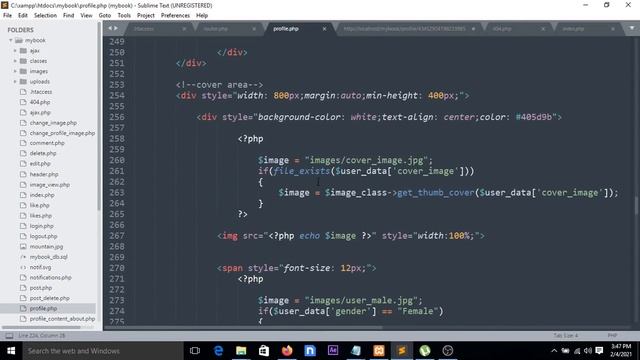Open delete.php from the sidebar

(x=43, y=153)
